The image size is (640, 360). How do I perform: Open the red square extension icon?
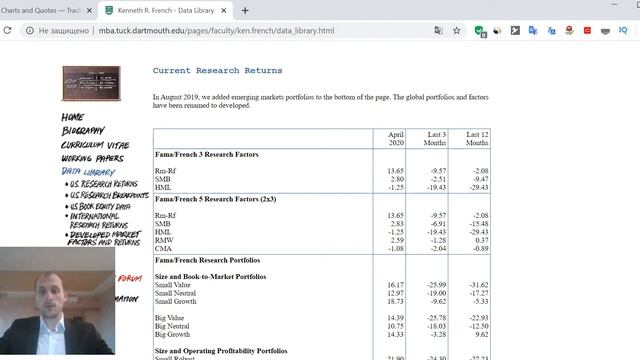pos(587,30)
